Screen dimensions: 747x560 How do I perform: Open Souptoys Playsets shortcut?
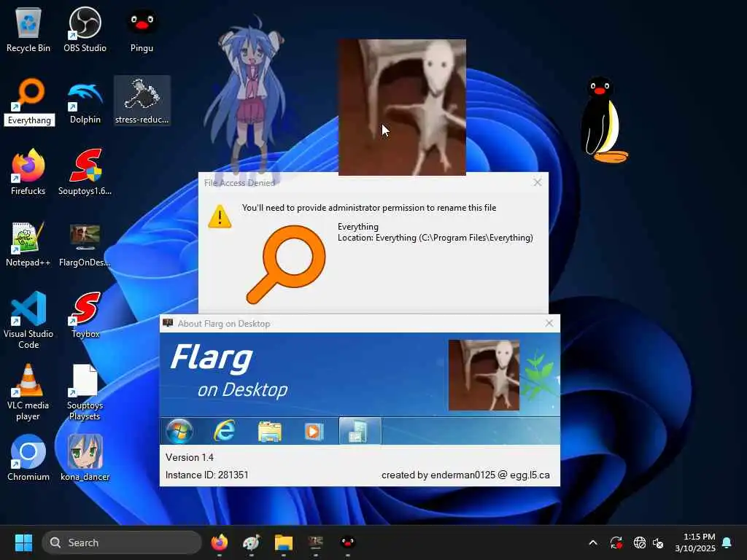pyautogui.click(x=85, y=392)
